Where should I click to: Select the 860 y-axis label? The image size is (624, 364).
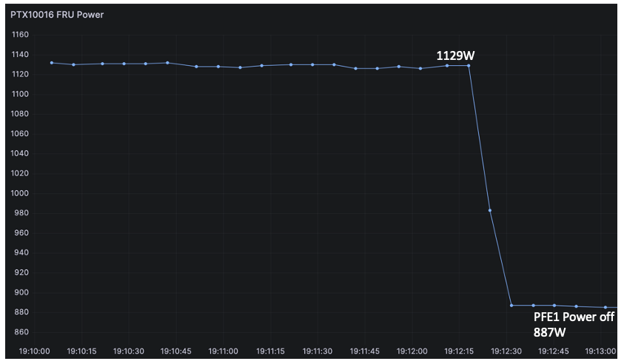pyautogui.click(x=22, y=332)
